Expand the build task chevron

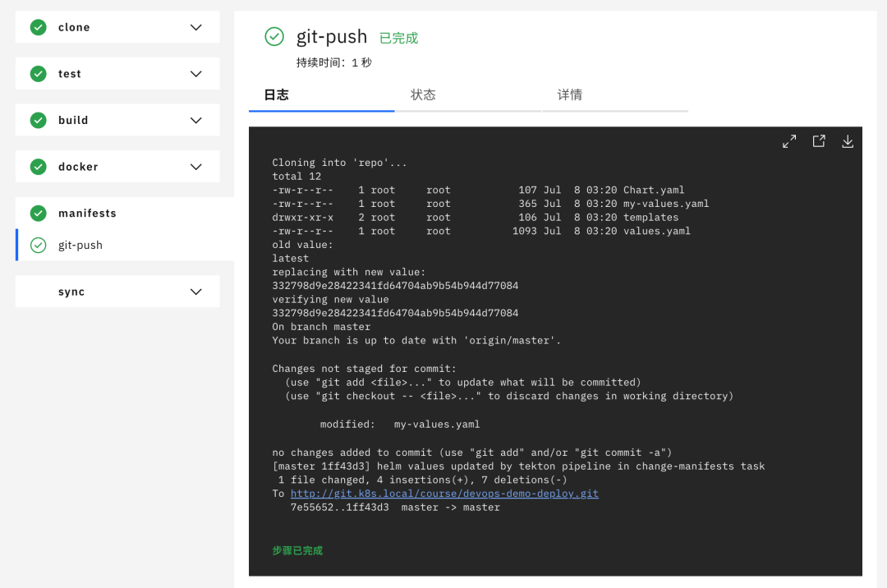click(x=195, y=120)
